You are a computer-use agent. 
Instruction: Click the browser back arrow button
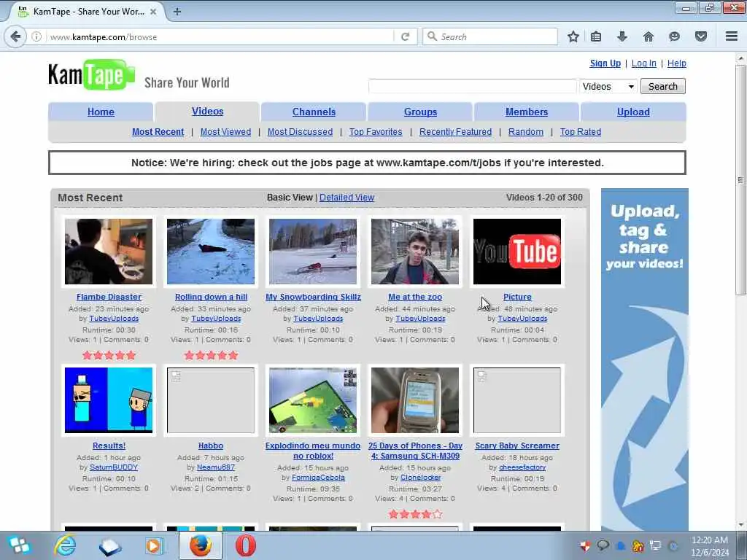16,36
